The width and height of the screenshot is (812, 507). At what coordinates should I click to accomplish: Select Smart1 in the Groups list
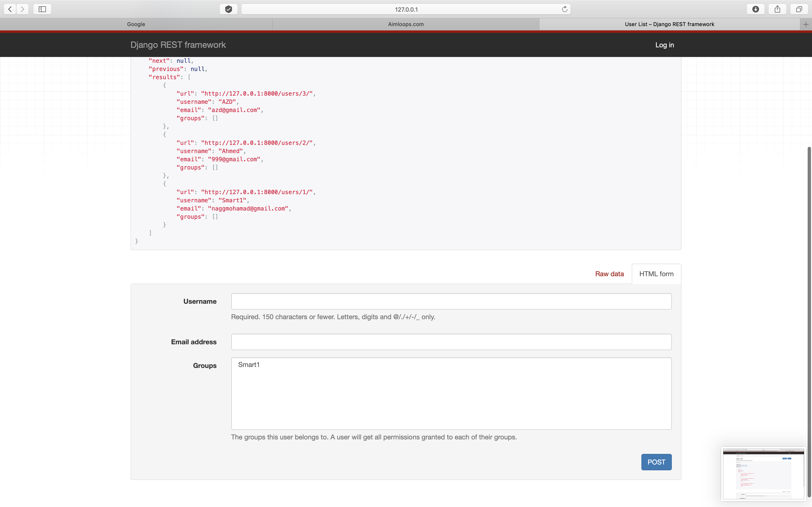coord(249,365)
